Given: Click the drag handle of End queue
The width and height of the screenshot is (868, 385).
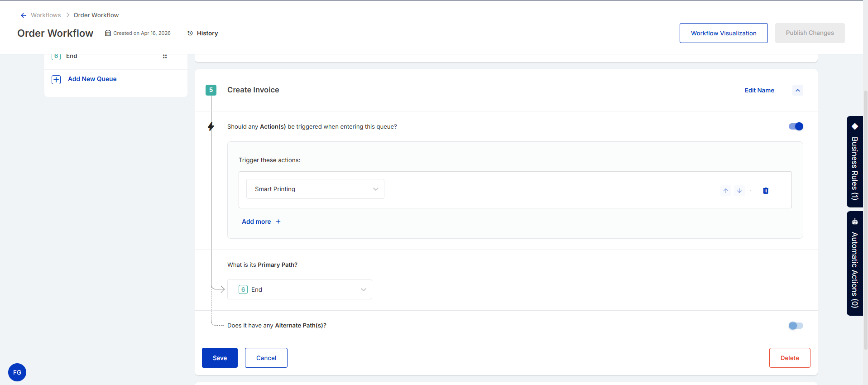Looking at the screenshot, I should tap(165, 56).
